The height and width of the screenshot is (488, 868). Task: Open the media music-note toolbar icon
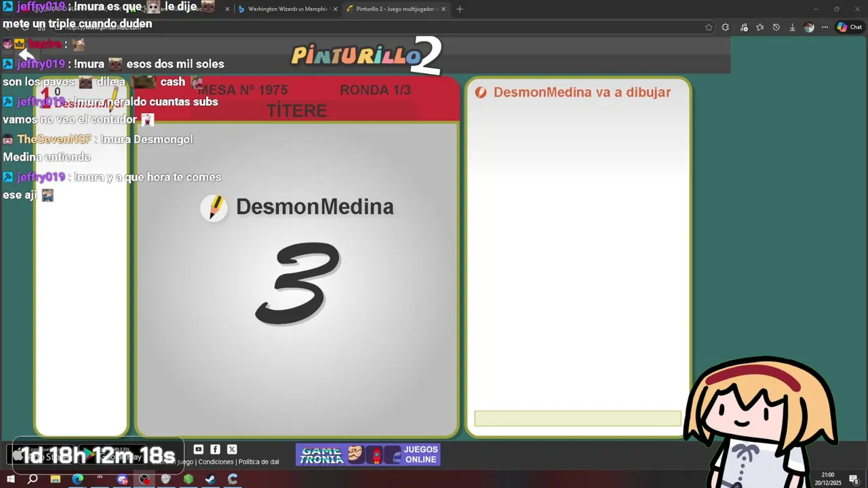tap(744, 27)
